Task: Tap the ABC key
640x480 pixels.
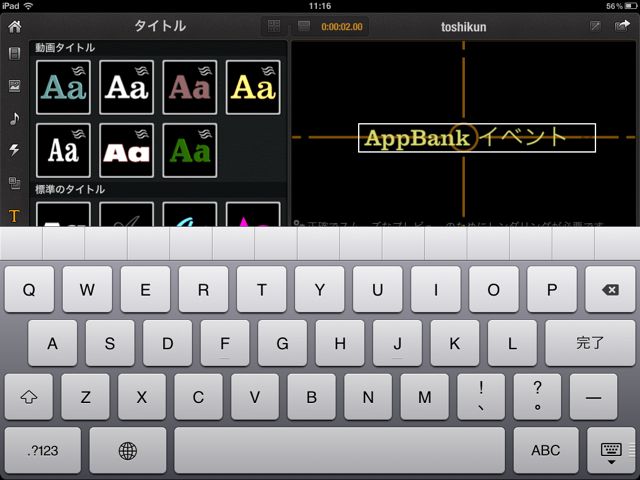Action: [546, 450]
